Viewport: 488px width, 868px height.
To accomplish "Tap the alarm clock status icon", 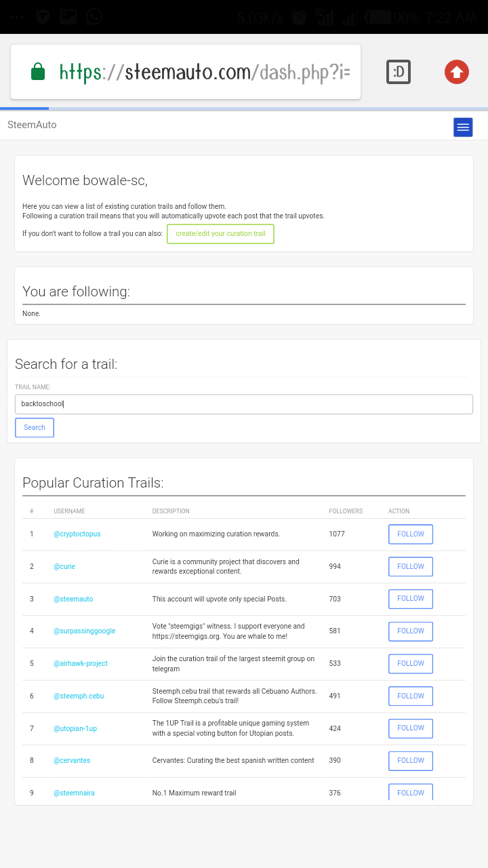I will point(299,18).
